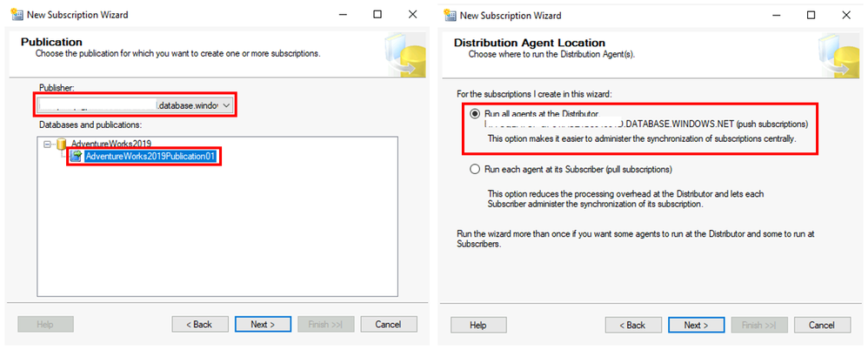Minimize the Publication wizard window

click(343, 15)
